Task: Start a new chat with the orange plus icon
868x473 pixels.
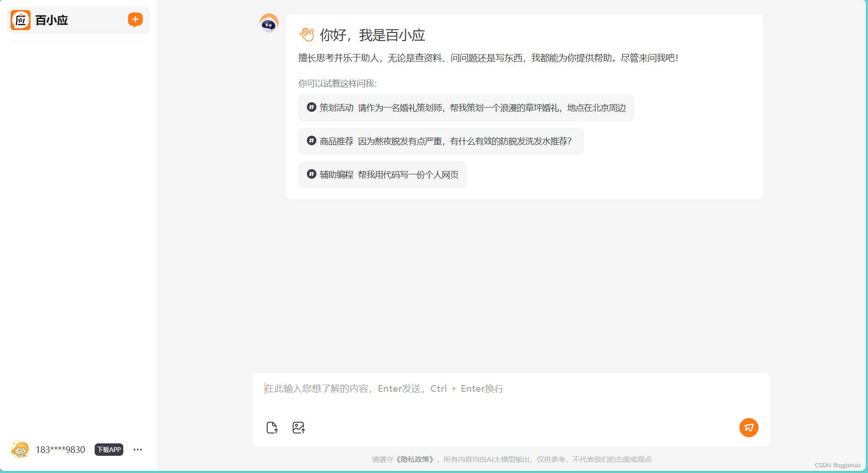Action: (x=135, y=20)
